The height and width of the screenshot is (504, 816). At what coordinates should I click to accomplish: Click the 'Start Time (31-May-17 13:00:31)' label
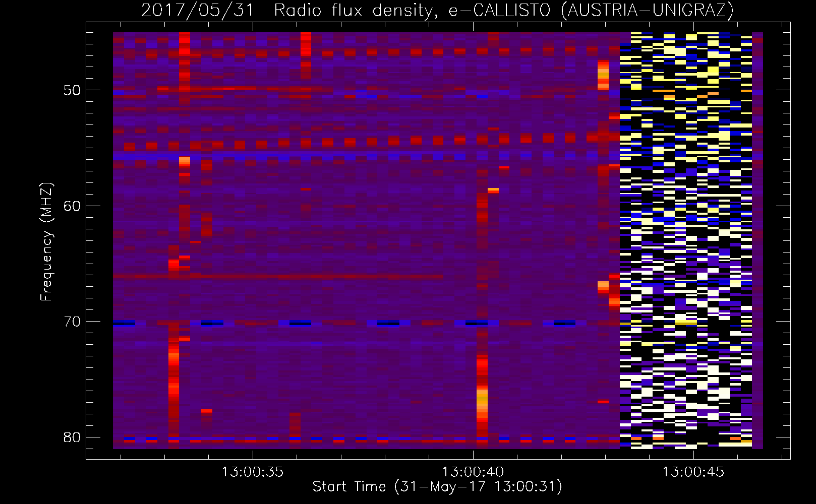tap(437, 487)
